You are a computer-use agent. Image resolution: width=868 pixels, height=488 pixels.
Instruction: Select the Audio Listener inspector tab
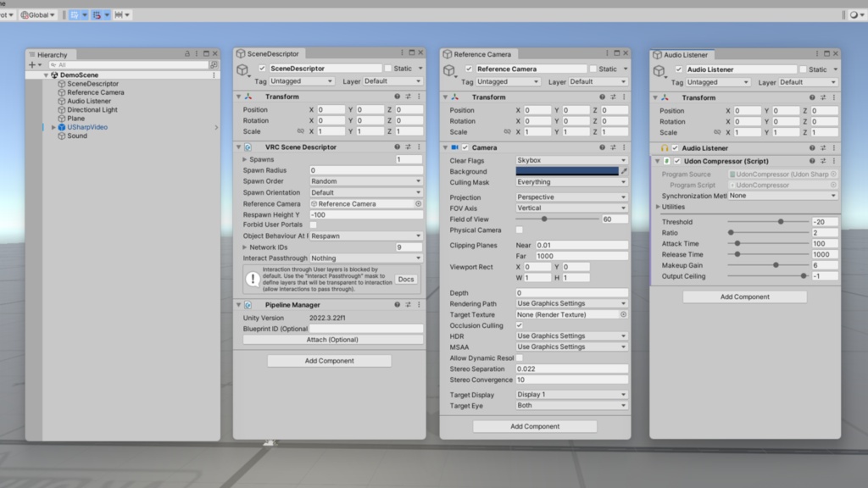pos(682,55)
